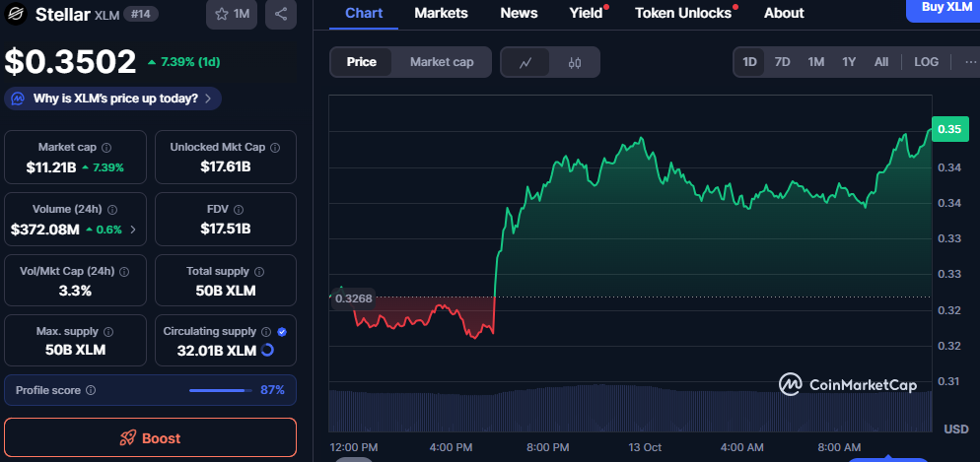Click the Circulating supply verified badge

(x=282, y=332)
